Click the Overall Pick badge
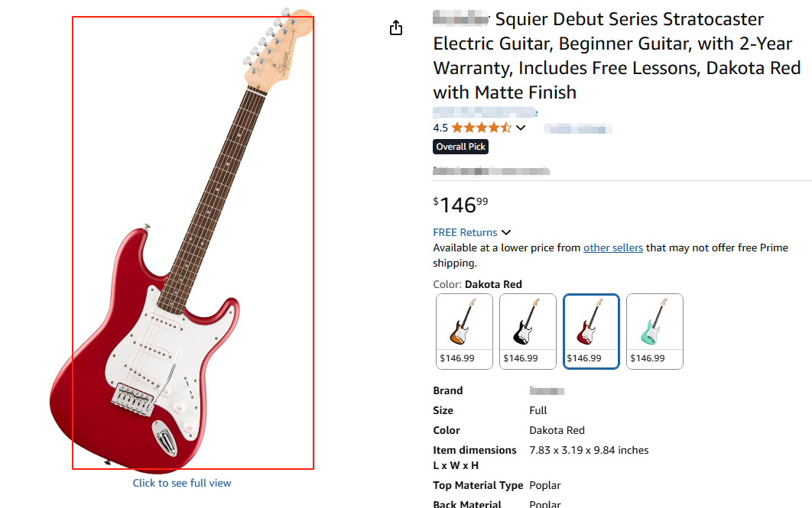Screen dimensions: 812x508 tap(461, 147)
